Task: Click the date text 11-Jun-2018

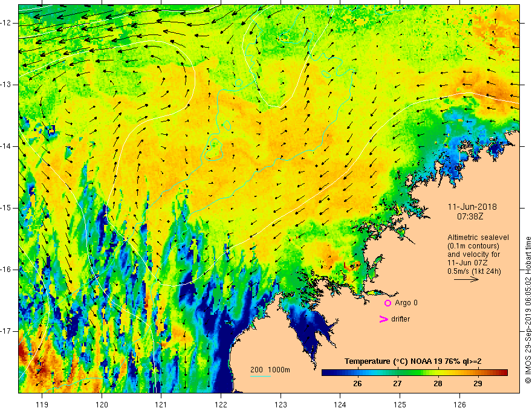Action: point(472,207)
